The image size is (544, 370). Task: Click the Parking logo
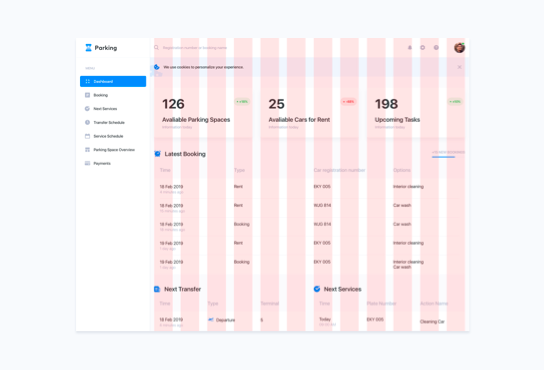(101, 48)
